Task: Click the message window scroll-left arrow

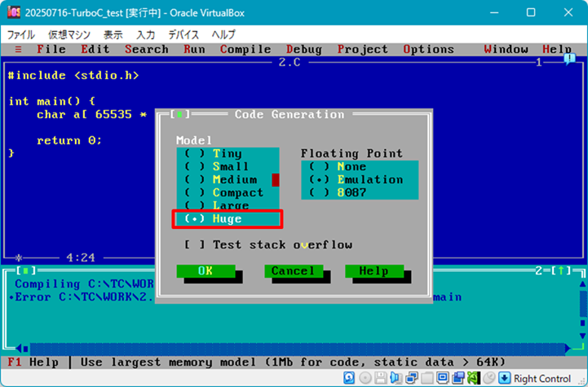Action: (18, 349)
